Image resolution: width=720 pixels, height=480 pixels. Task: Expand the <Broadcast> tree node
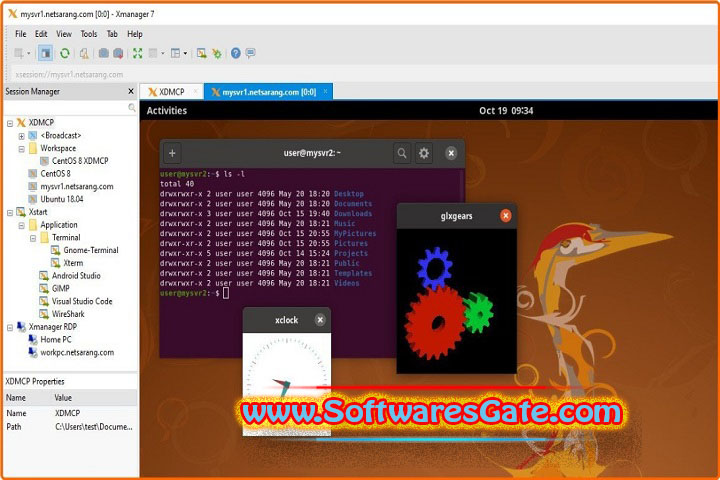tap(21, 136)
